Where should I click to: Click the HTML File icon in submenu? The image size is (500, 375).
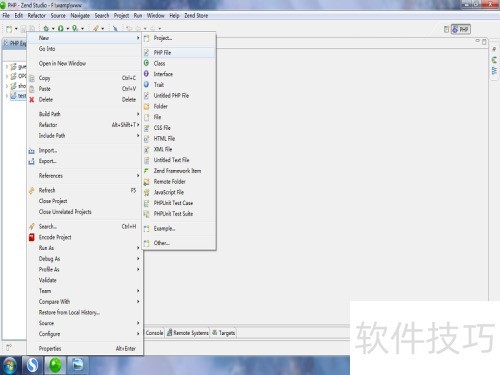146,139
